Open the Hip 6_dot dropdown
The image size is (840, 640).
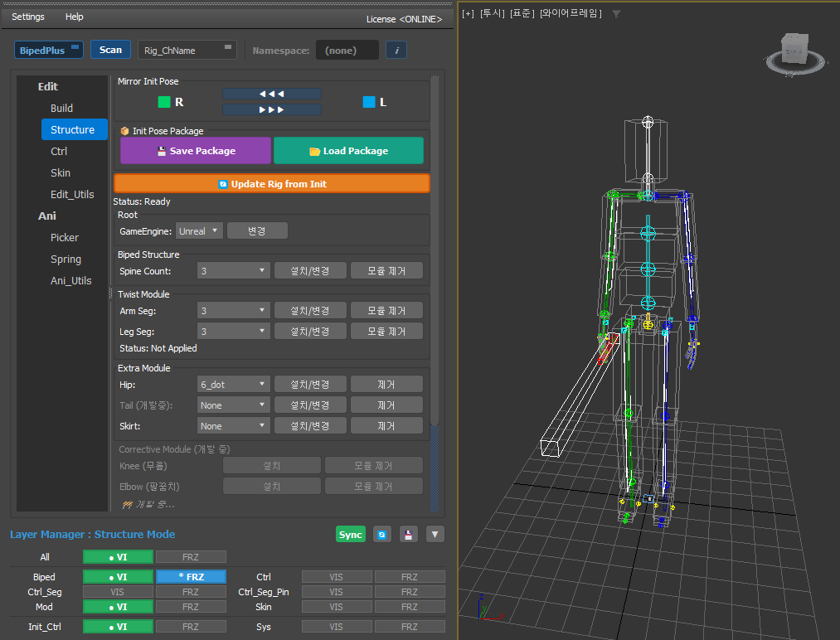pos(234,385)
